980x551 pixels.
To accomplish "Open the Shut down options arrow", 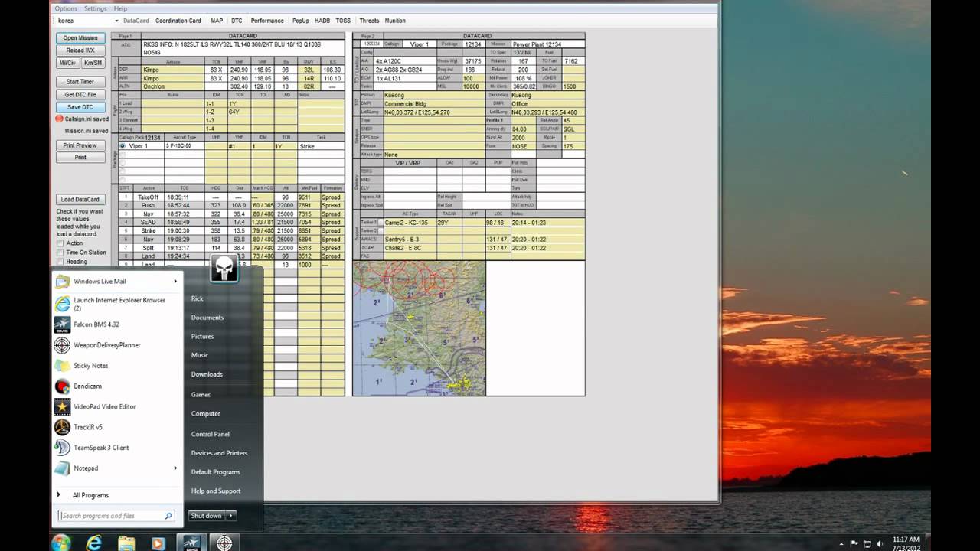I will tap(230, 516).
